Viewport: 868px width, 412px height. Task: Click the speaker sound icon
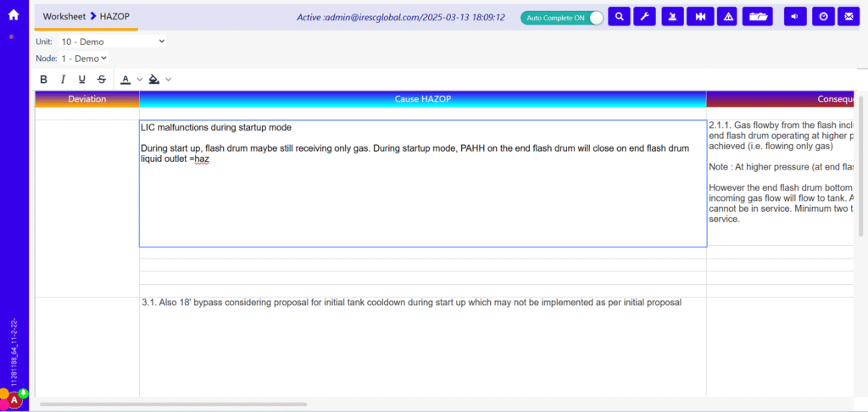[x=795, y=17]
